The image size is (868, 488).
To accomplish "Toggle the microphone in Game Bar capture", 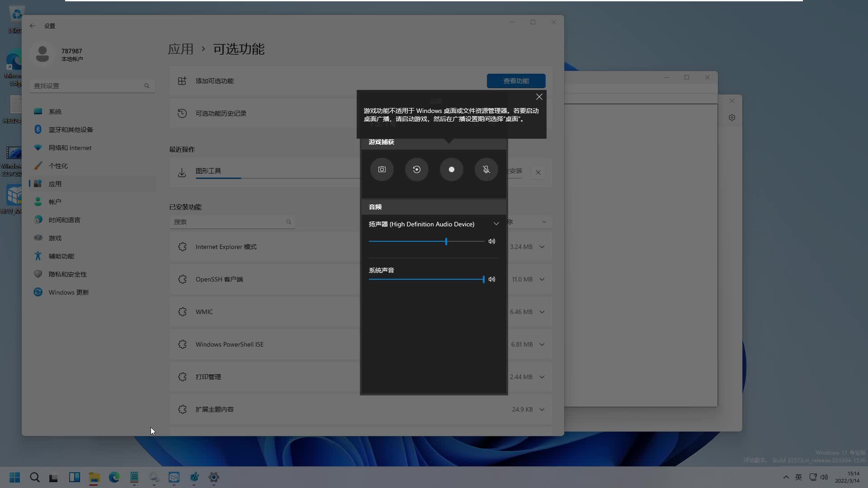I will [x=486, y=169].
